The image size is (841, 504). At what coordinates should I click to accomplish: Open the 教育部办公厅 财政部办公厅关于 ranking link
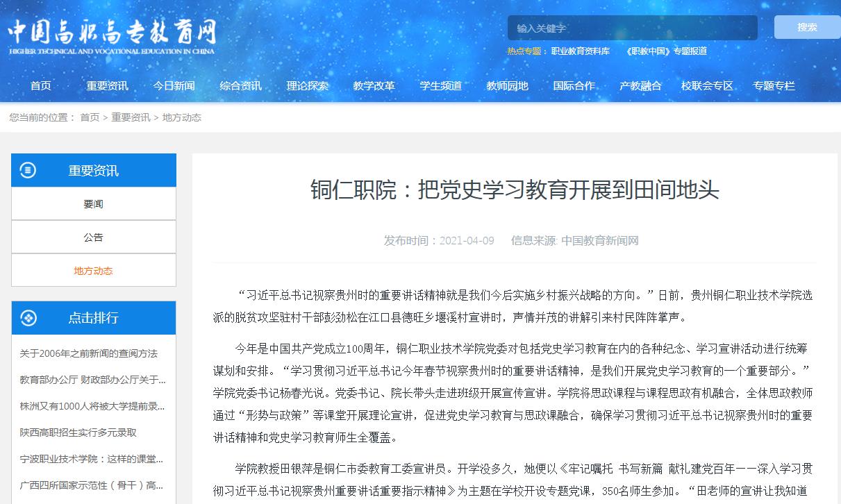92,379
